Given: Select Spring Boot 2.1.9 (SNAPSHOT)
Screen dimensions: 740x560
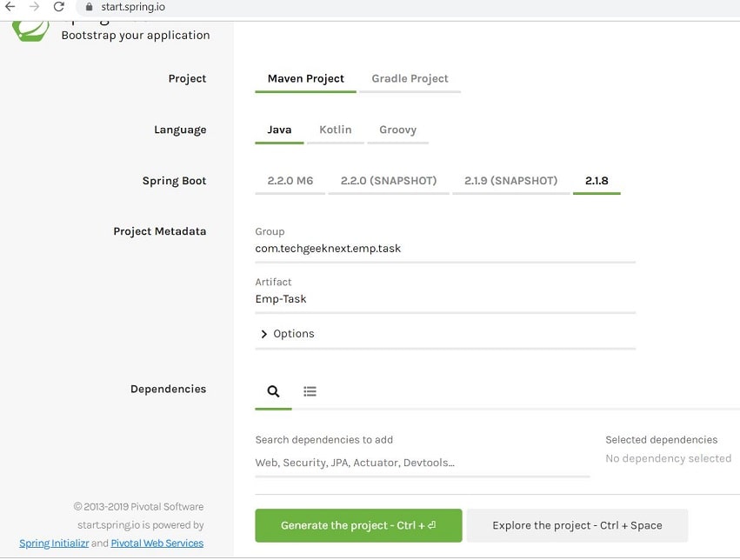Looking at the screenshot, I should [510, 181].
